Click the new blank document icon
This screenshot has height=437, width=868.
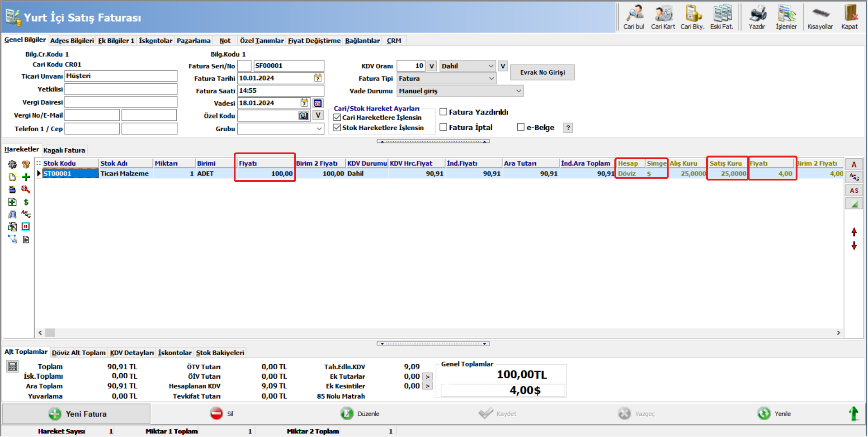pos(12,177)
